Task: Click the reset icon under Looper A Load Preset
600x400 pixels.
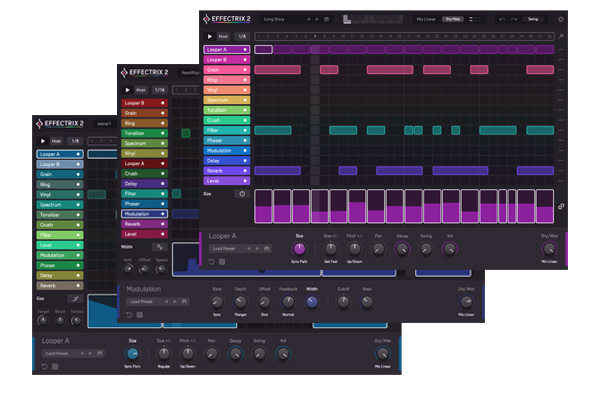Action: coord(211,262)
